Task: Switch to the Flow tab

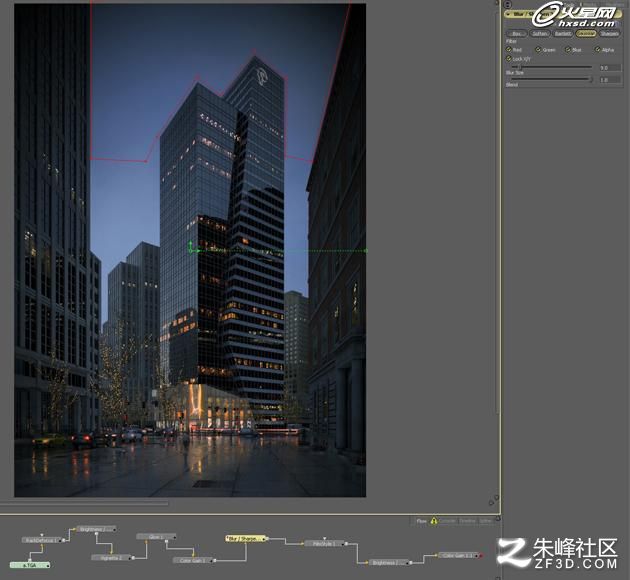Action: coord(421,521)
